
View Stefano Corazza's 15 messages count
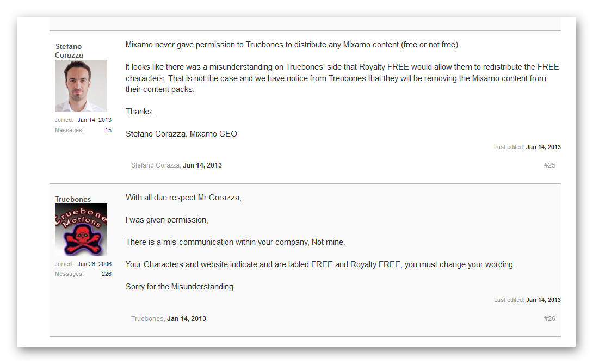click(108, 131)
